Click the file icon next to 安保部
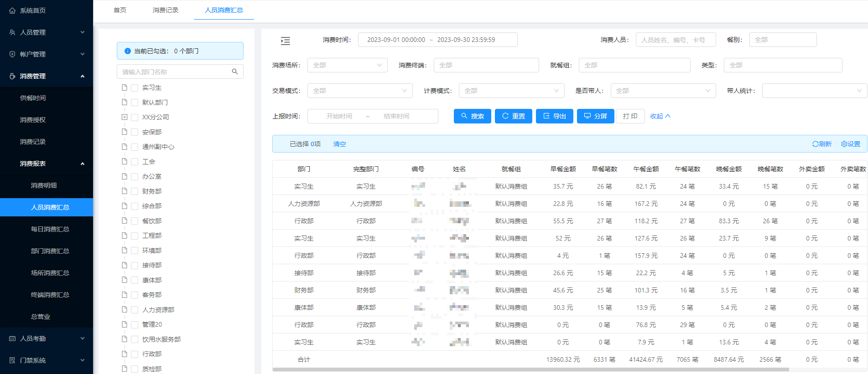Image resolution: width=868 pixels, height=374 pixels. point(125,132)
